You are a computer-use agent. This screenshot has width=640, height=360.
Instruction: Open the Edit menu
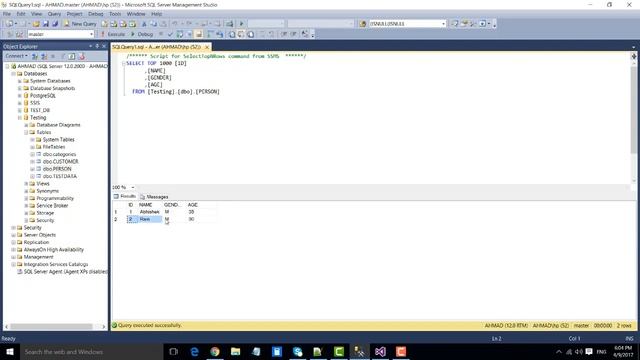21,14
